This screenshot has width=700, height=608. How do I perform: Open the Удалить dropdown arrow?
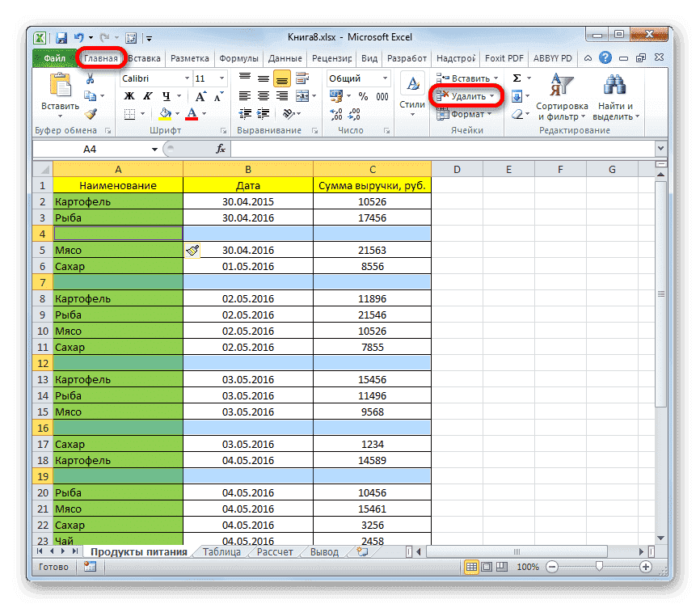(x=490, y=95)
